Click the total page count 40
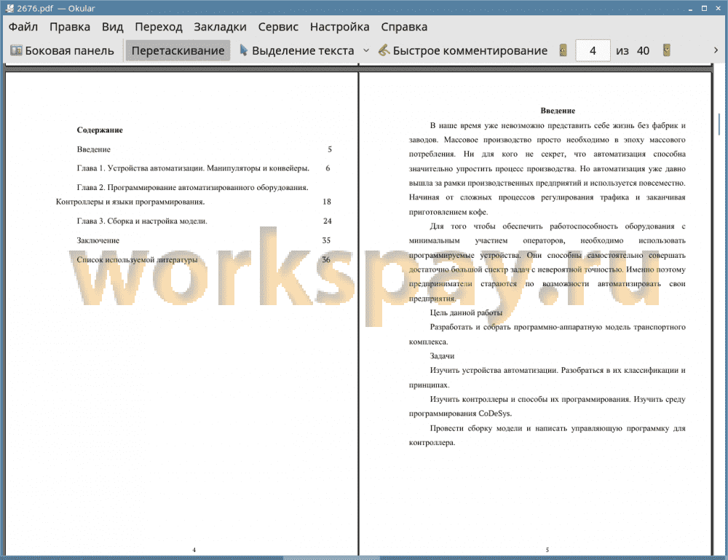The height and width of the screenshot is (560, 728). pos(643,51)
